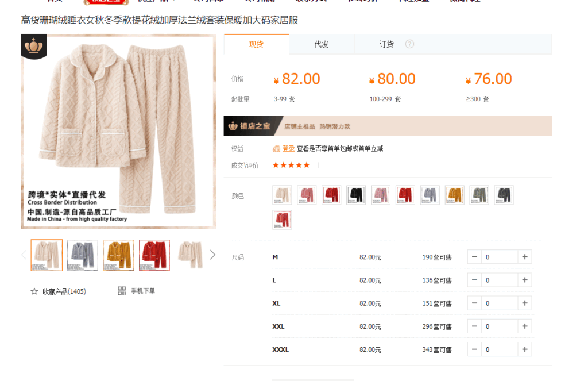Screen dimensions: 588x381
Task: Decrease quantity for size L
Action: [474, 280]
